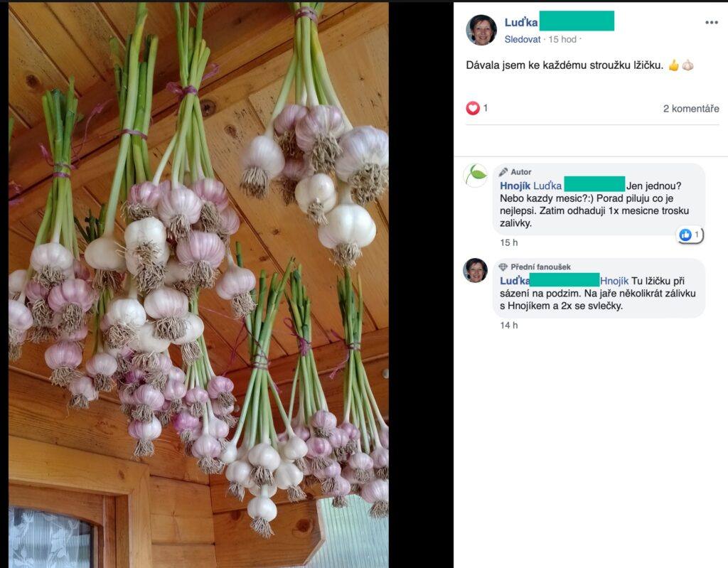This screenshot has width=728, height=568.
Task: Open Hnojík page's leaf avatar in comments
Action: pos(476,176)
